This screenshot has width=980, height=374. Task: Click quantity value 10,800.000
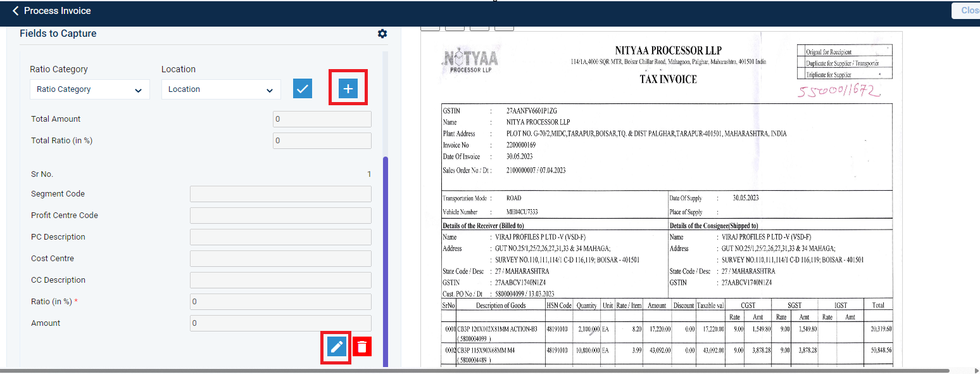(587, 350)
